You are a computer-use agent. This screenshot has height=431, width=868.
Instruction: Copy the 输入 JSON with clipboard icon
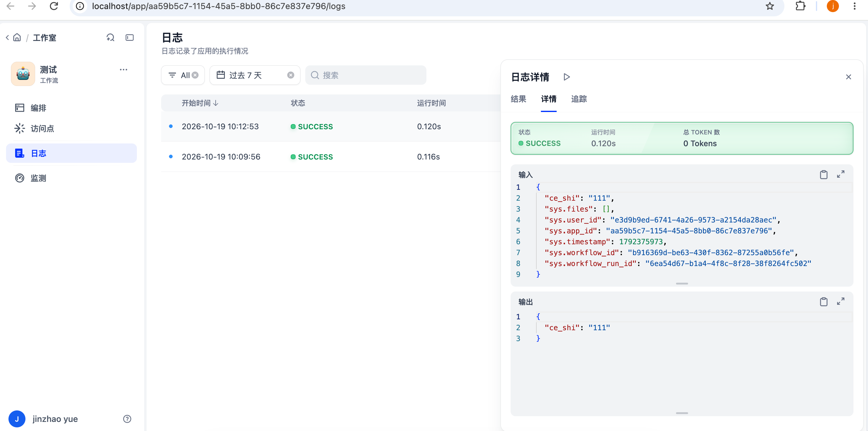coord(823,174)
